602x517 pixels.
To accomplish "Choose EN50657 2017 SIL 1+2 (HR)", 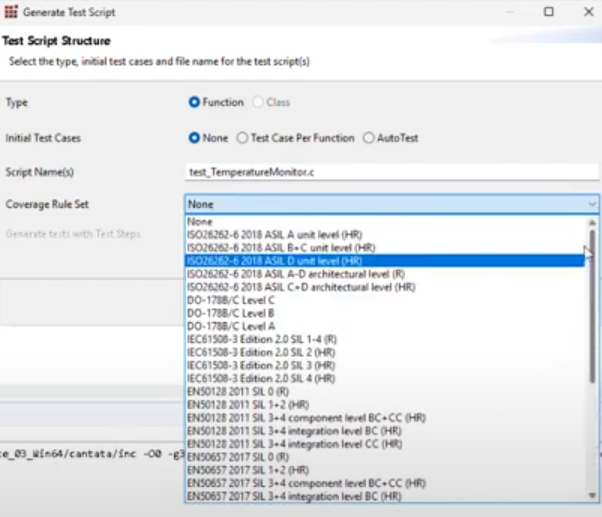I will (x=385, y=470).
